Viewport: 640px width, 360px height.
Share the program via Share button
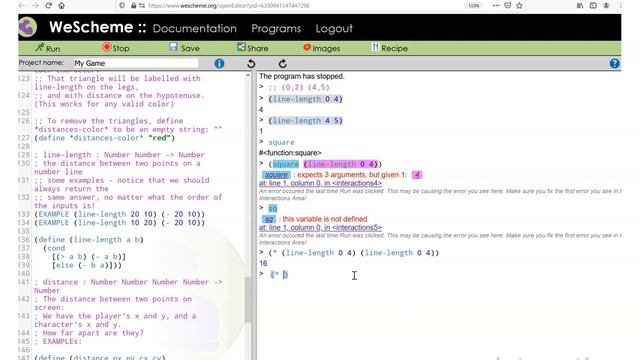coord(253,48)
